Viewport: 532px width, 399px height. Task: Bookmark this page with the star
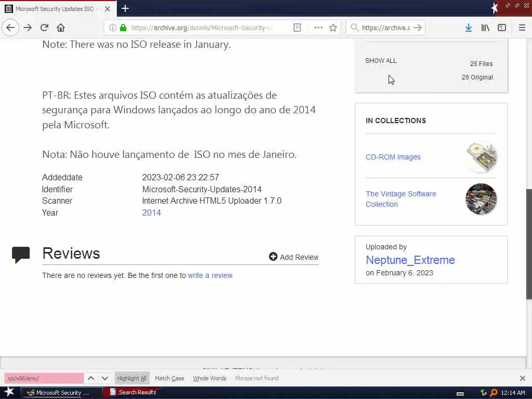(x=333, y=28)
